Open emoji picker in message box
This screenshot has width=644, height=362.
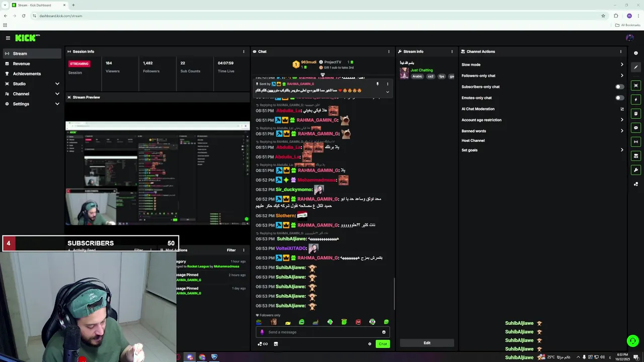tap(383, 332)
